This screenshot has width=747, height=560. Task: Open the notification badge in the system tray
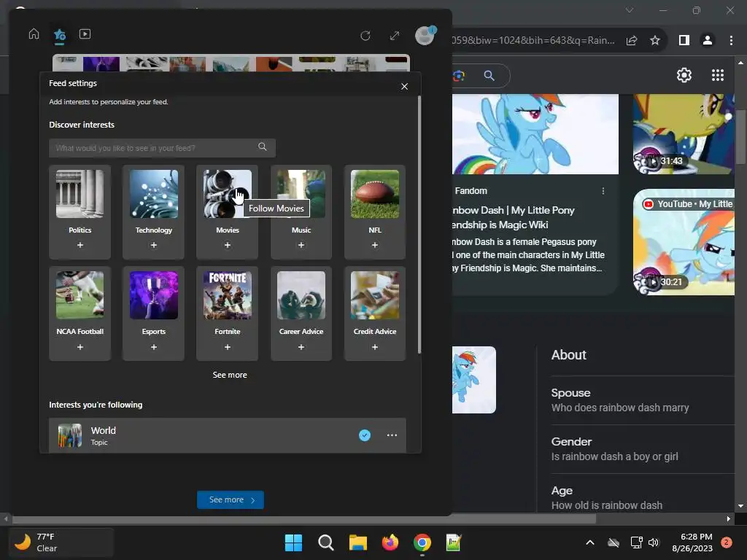[x=727, y=542]
